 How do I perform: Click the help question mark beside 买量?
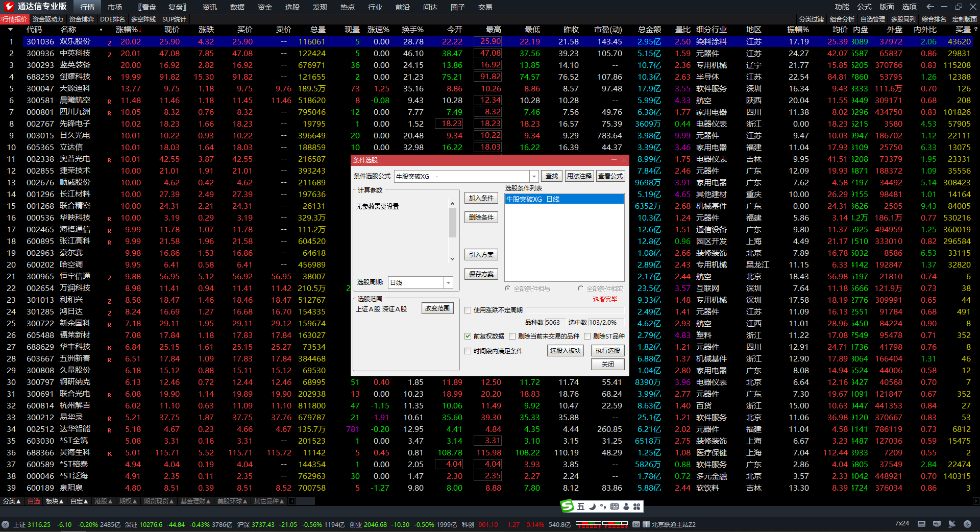click(x=975, y=30)
